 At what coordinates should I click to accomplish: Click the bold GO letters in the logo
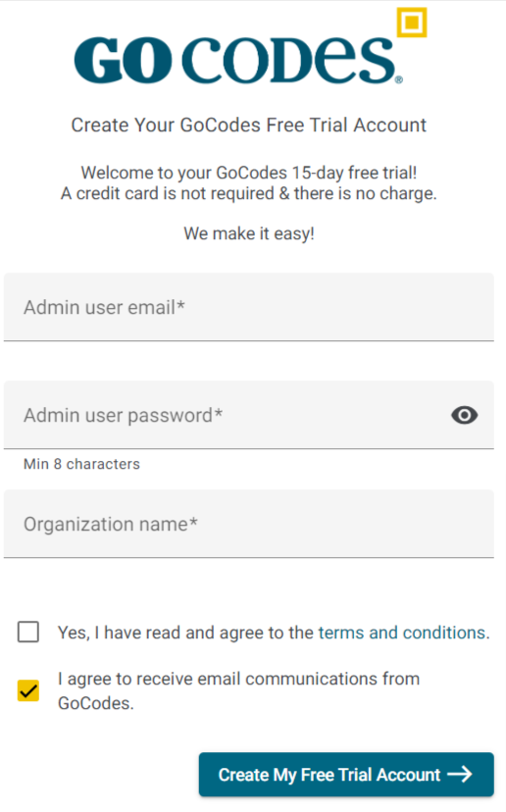click(x=123, y=60)
